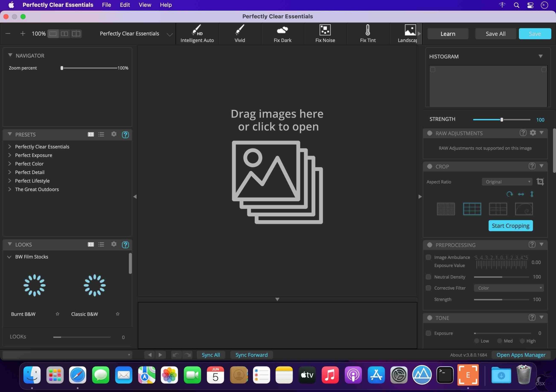
Task: Click the zoom in plus icon
Action: (23, 33)
